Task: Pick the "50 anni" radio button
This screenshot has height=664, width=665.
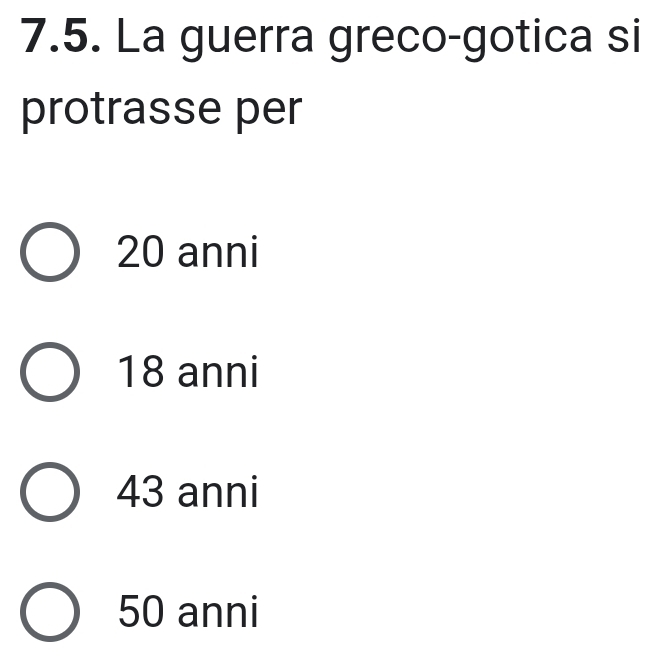Action: click(x=49, y=612)
